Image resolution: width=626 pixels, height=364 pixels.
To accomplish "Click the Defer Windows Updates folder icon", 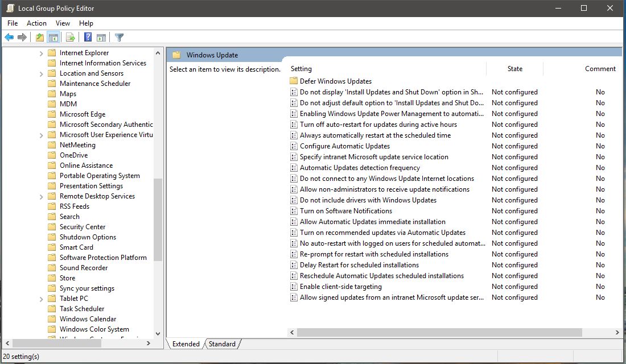I will point(294,81).
